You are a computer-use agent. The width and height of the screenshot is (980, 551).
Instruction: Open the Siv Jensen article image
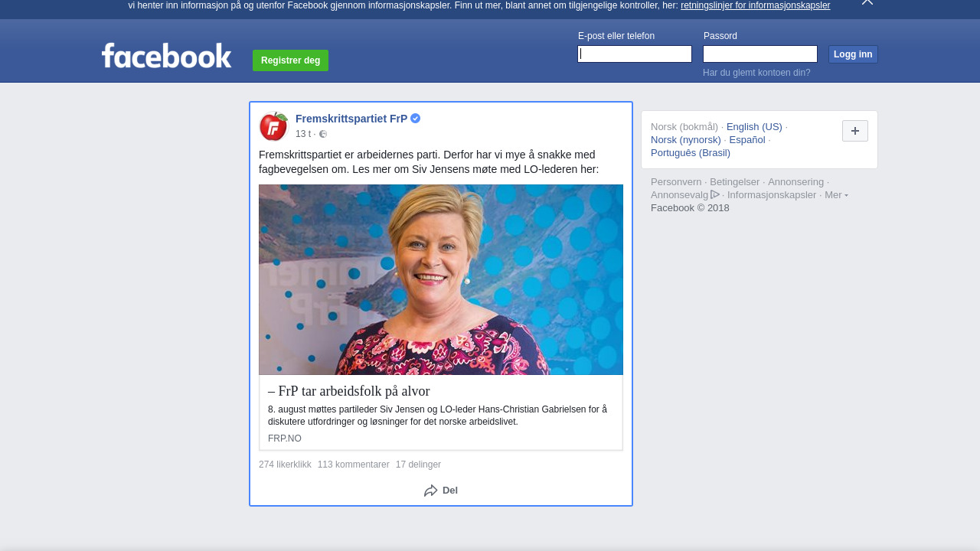point(441,279)
